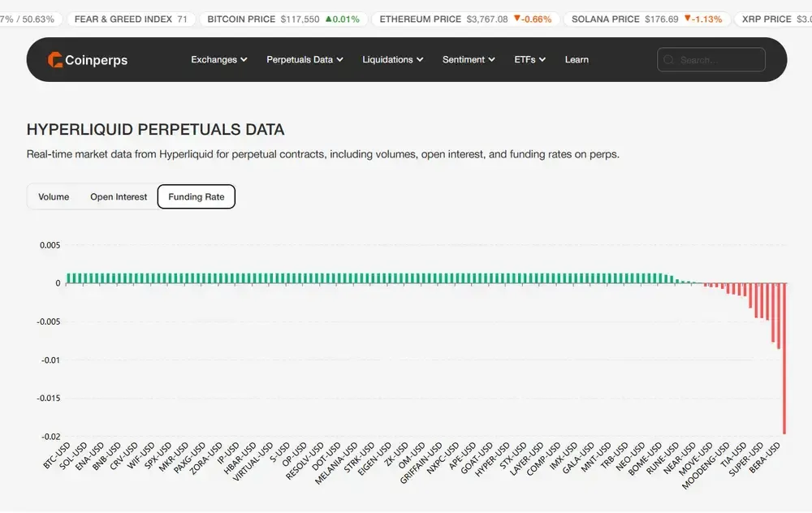Click the first green bar above BTC-USD
812x513 pixels.
point(68,278)
